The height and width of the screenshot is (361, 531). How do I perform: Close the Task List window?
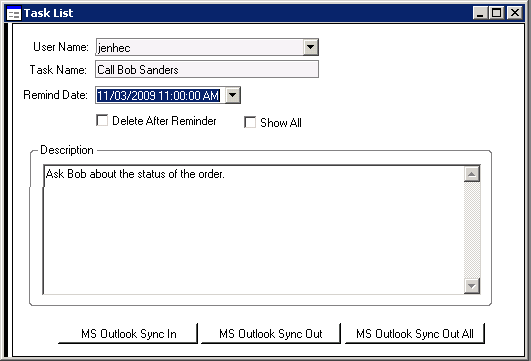(x=514, y=13)
